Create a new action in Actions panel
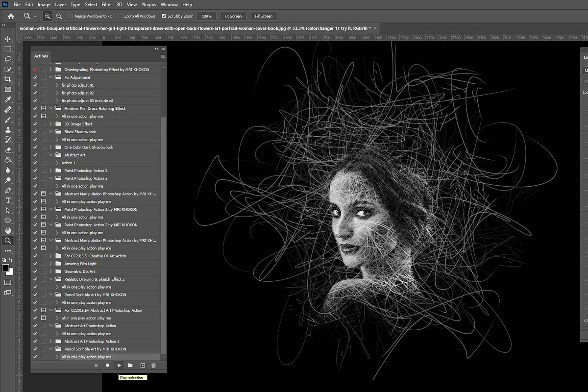Screen dimensions: 588x392 pos(143,366)
